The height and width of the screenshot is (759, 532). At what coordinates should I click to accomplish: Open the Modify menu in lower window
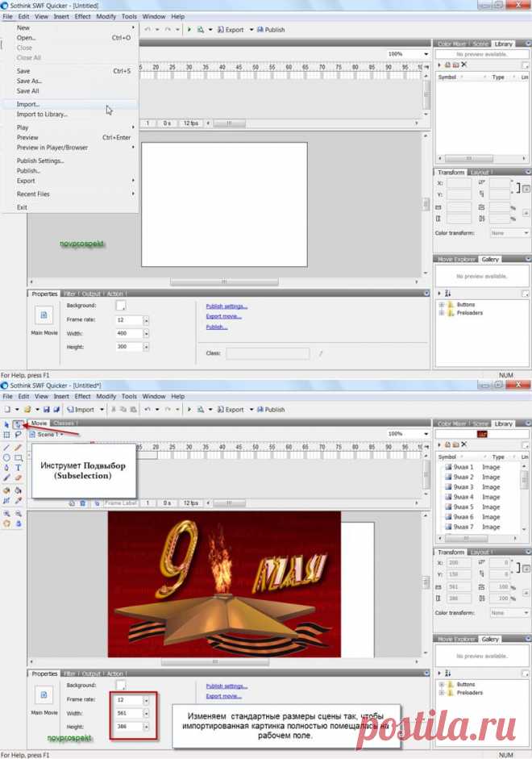[106, 396]
